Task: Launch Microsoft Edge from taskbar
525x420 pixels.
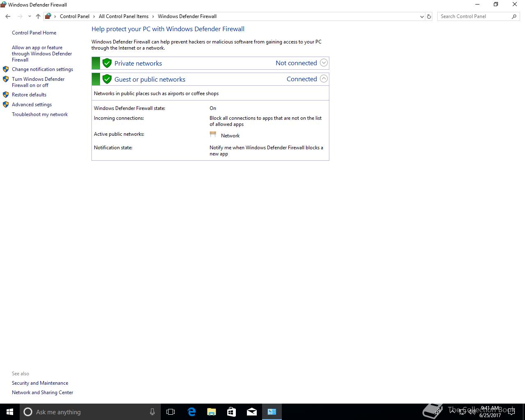Action: [x=192, y=412]
